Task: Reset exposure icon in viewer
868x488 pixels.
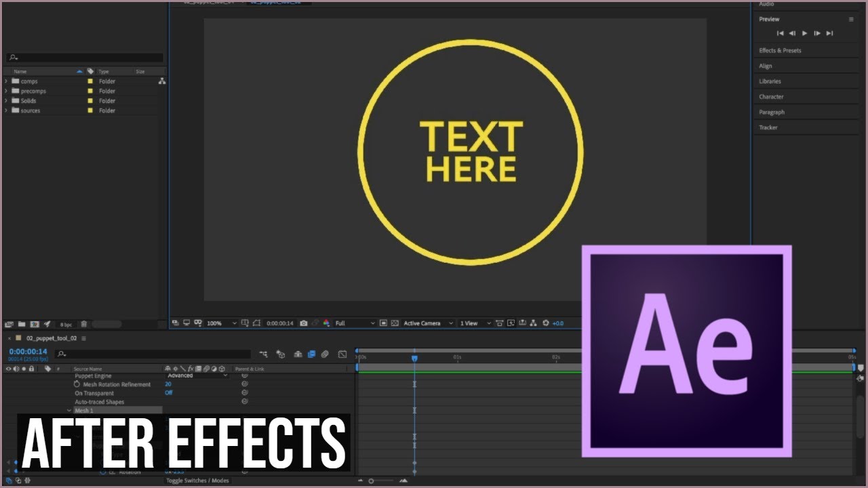Action: (x=546, y=323)
